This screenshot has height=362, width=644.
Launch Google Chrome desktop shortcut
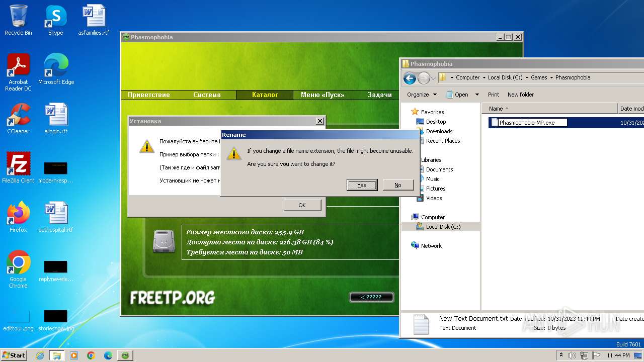[18, 269]
